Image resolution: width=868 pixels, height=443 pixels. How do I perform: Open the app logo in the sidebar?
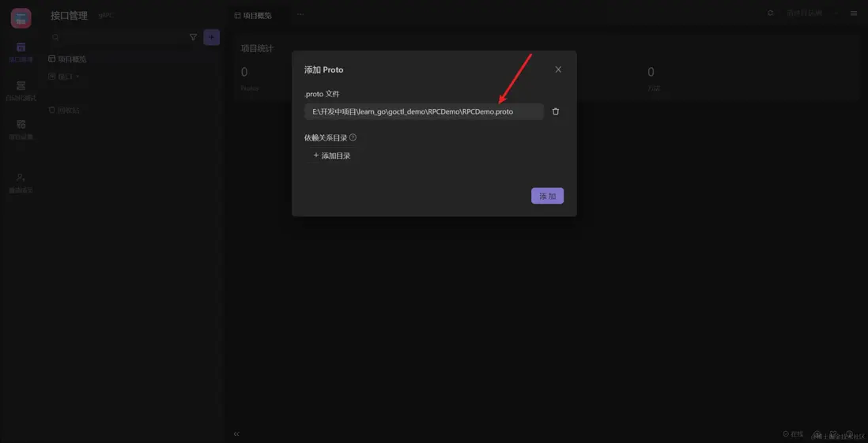(x=21, y=18)
